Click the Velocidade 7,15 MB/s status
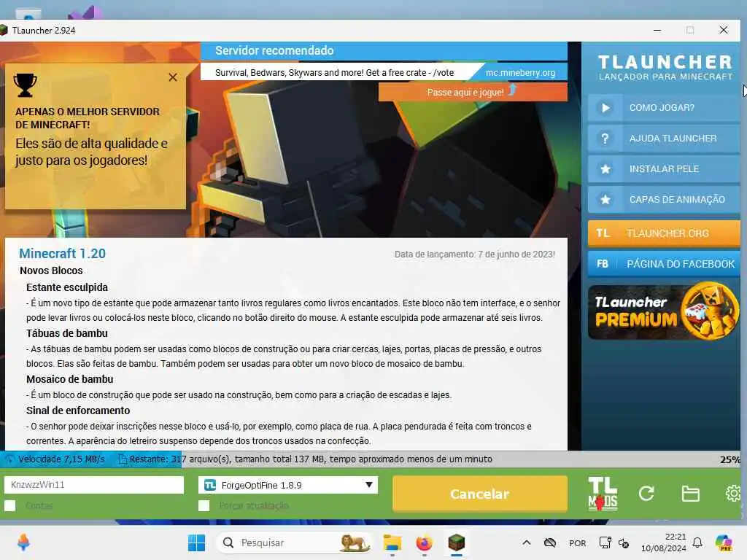 61,459
